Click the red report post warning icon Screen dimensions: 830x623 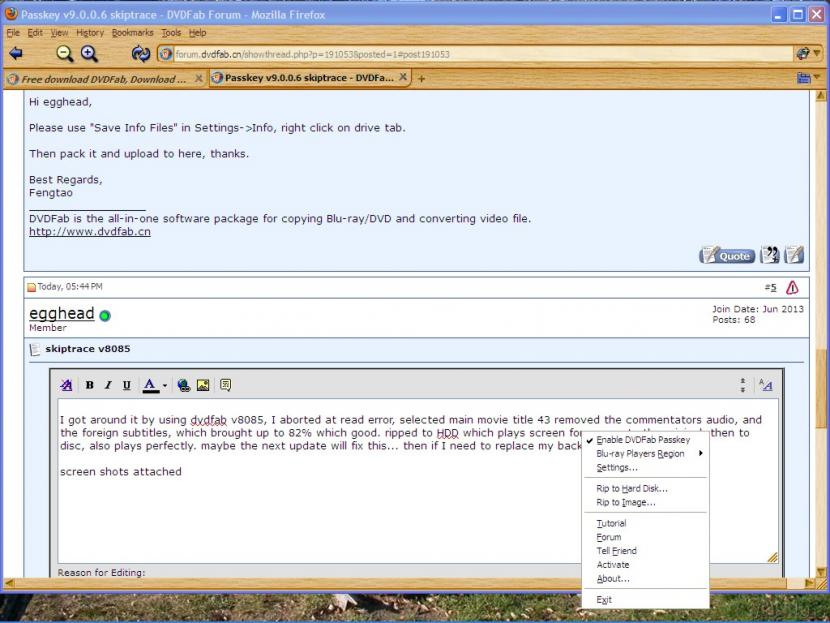792,287
